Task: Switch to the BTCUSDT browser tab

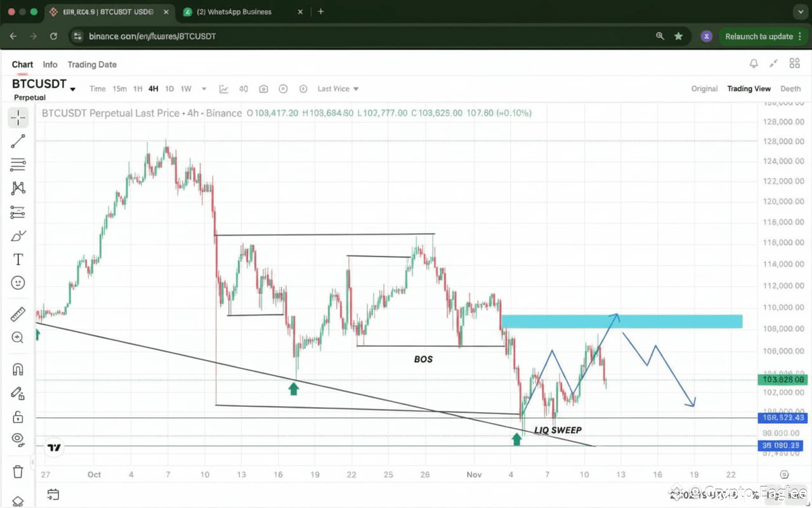Action: point(108,11)
